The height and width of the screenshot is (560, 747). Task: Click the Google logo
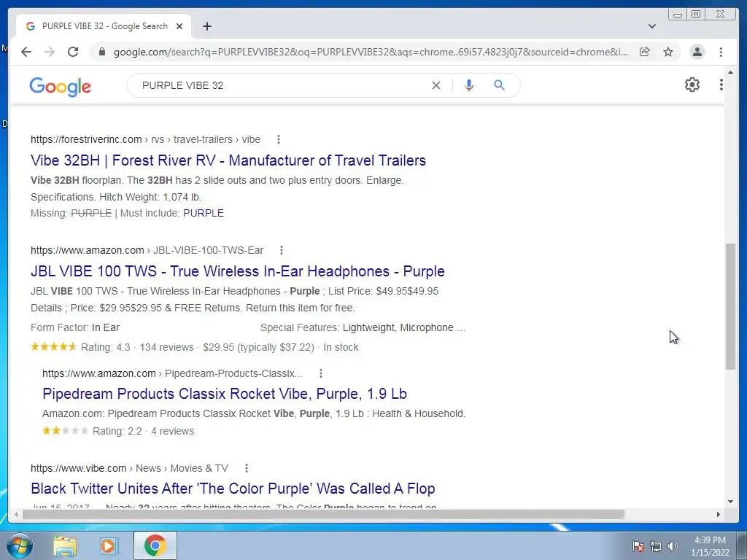pyautogui.click(x=60, y=86)
